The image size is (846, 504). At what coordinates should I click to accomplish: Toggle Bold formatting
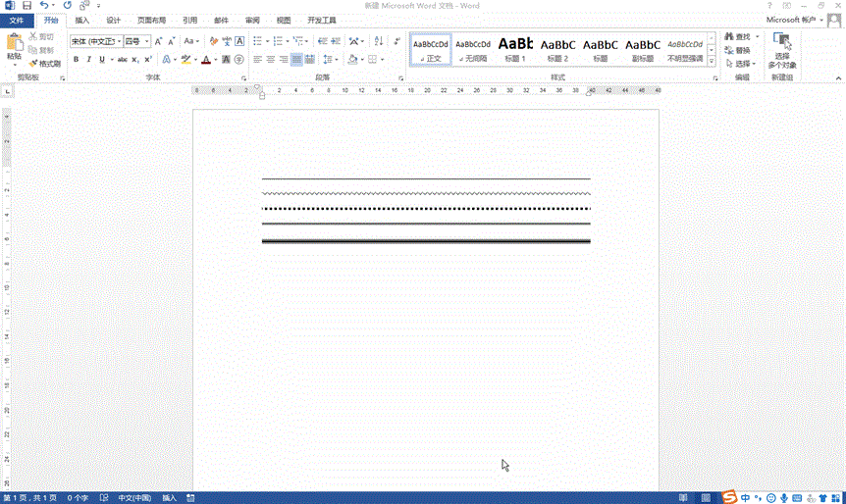coord(76,59)
